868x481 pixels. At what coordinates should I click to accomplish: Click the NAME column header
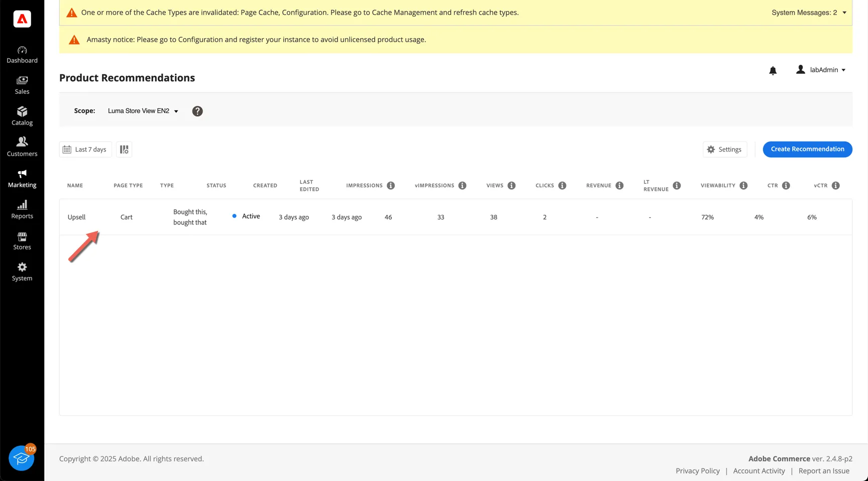75,186
